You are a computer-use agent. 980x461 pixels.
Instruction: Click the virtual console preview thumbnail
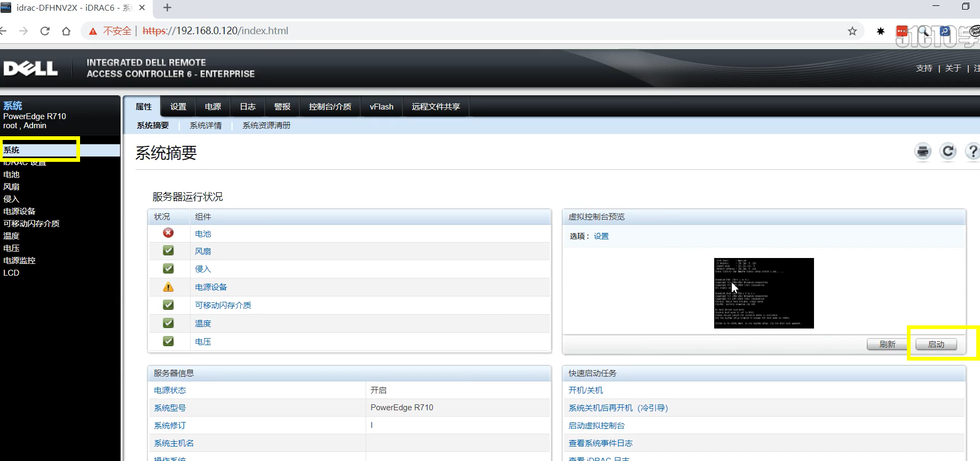(x=764, y=293)
